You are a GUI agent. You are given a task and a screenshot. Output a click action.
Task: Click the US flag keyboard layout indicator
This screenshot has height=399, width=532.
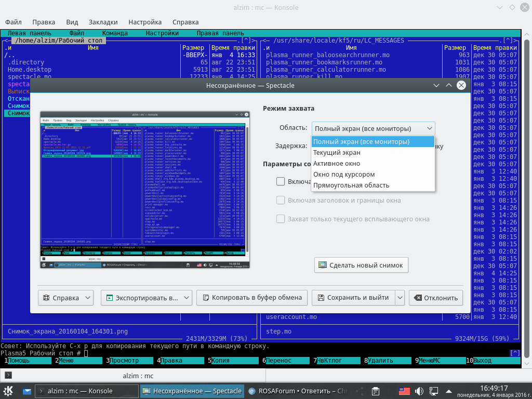pos(404,391)
